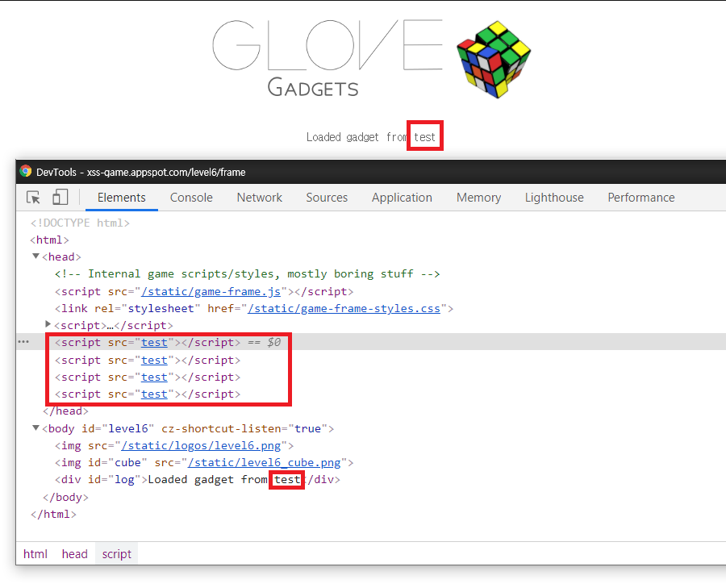Open the /static/game-frame.js link
The width and height of the screenshot is (726, 588).
point(211,292)
